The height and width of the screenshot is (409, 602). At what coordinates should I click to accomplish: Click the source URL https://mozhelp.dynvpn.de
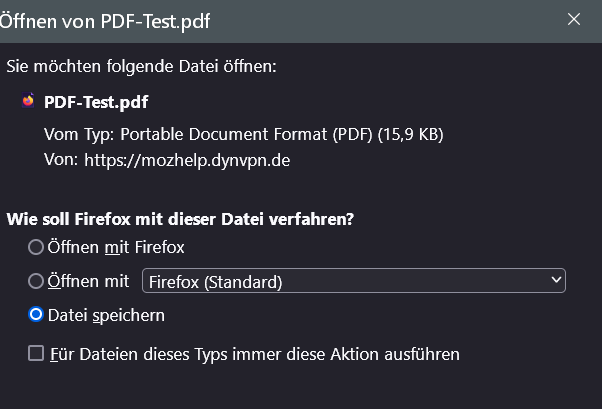(187, 159)
